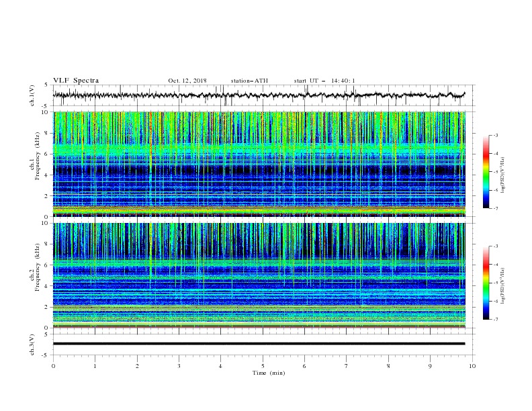Click the "station=ATH" header label
Screen dimensions: 532x411
point(249,81)
